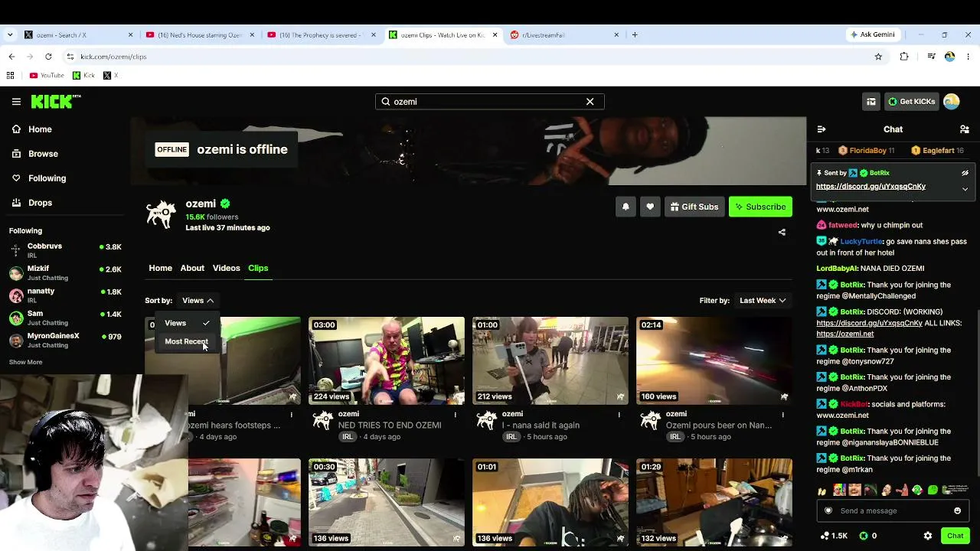
Task: Open Chrome extensions puzzle icon
Action: [x=904, y=57]
